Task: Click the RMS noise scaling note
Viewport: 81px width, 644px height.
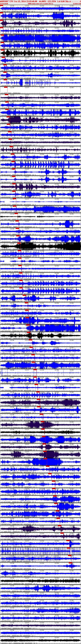Action: [x=40, y=4]
